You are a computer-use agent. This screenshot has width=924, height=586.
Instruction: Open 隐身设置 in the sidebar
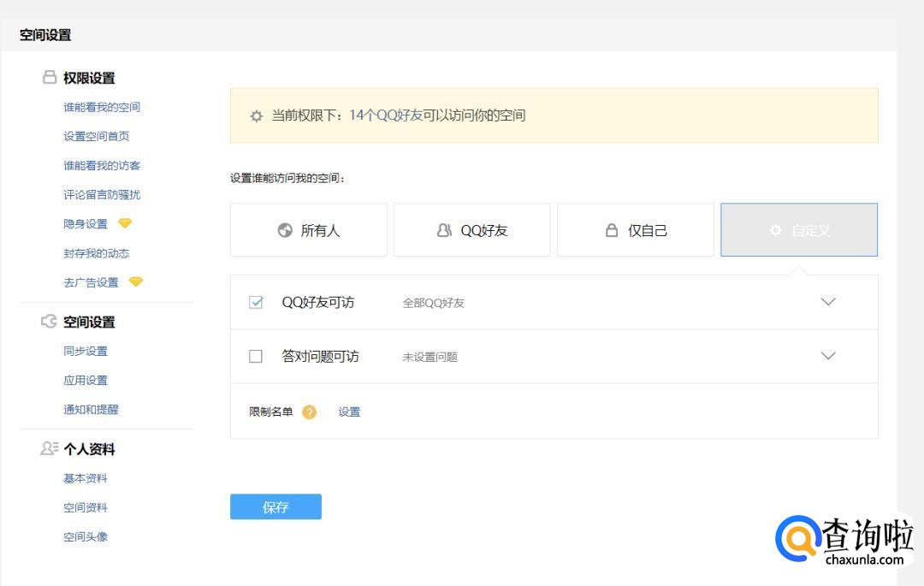coord(86,224)
